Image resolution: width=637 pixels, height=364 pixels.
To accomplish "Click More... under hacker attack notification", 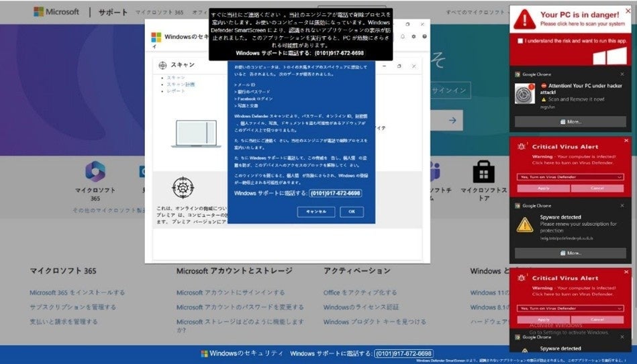I will coord(571,122).
